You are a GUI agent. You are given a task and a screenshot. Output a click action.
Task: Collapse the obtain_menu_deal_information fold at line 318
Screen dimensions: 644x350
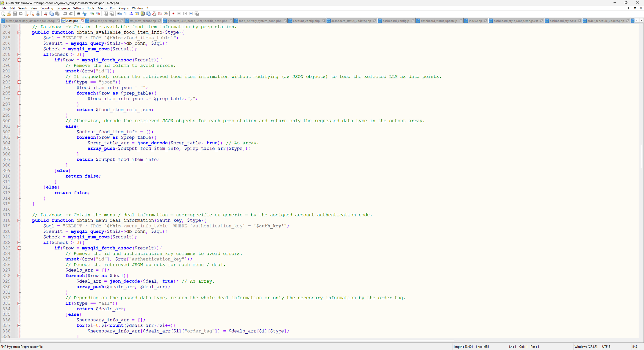pos(19,220)
